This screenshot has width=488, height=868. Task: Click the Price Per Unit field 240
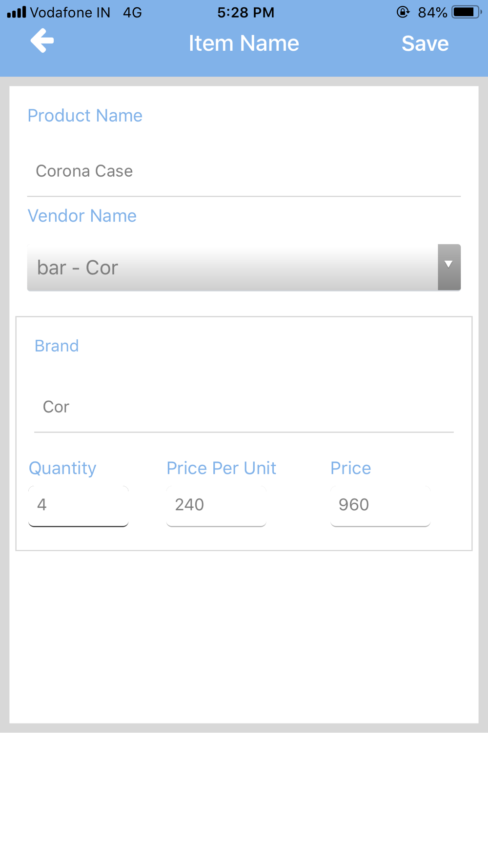pos(216,505)
